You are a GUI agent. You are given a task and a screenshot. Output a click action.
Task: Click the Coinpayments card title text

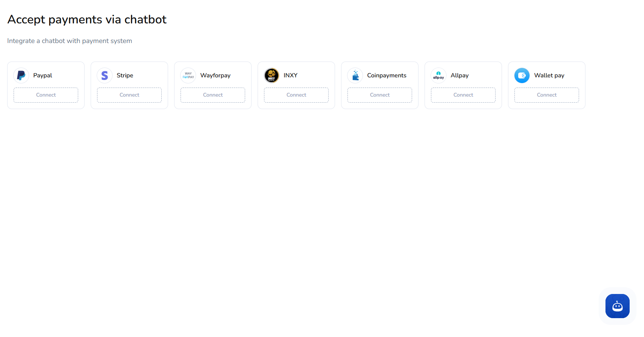pyautogui.click(x=387, y=75)
